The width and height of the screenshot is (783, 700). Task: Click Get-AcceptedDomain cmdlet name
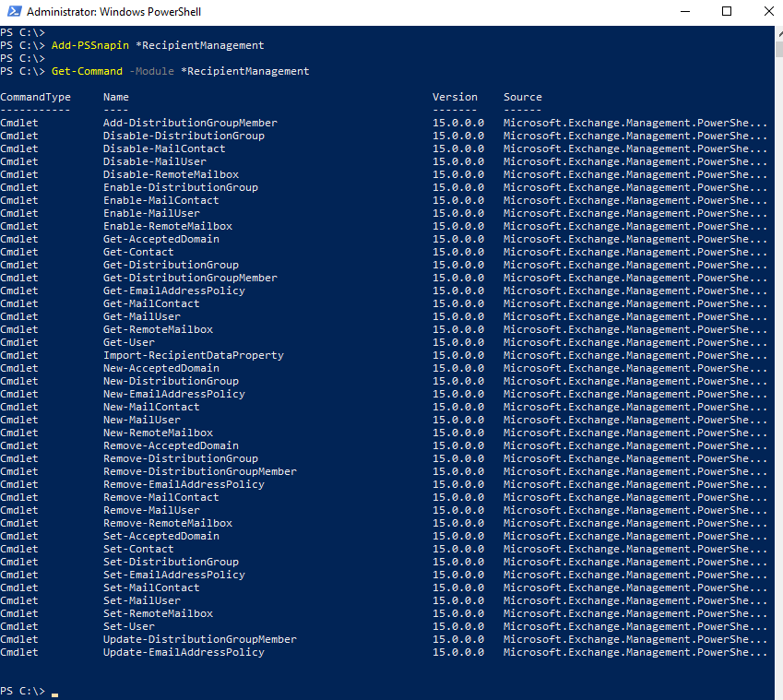coord(161,239)
